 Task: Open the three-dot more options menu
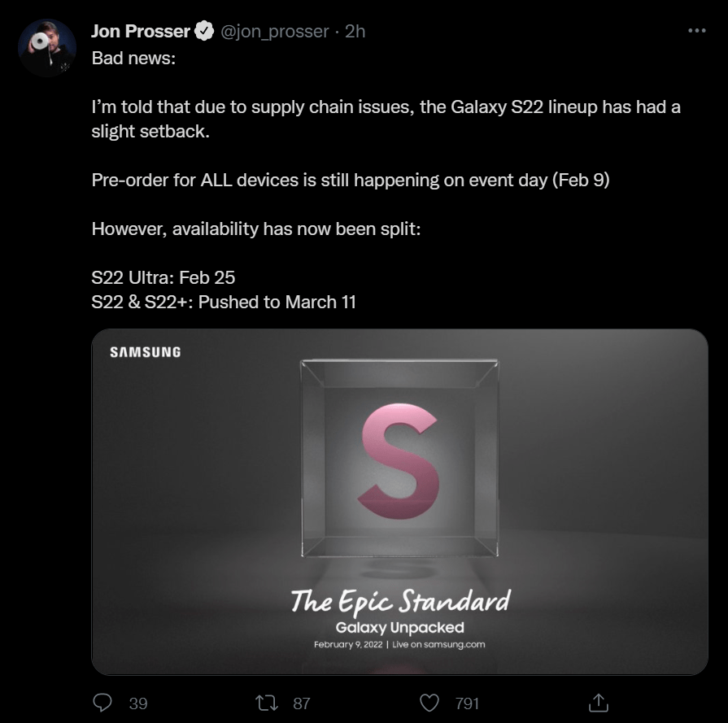tap(697, 31)
